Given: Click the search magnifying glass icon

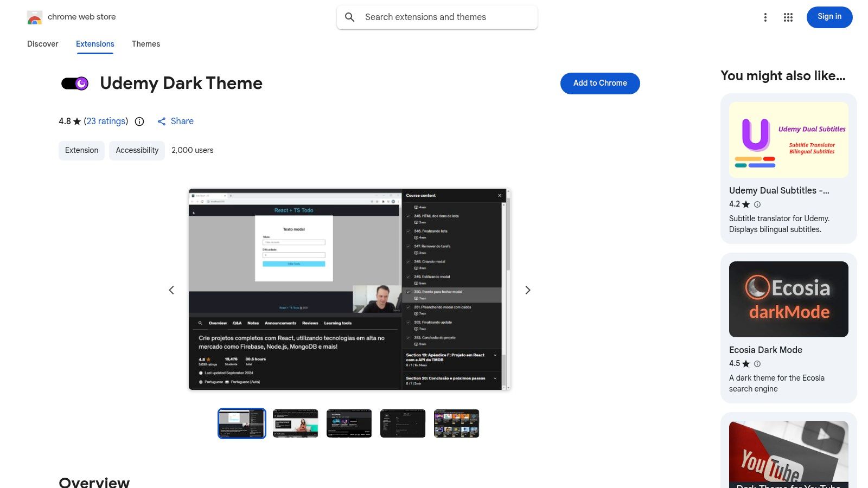Looking at the screenshot, I should click(350, 17).
